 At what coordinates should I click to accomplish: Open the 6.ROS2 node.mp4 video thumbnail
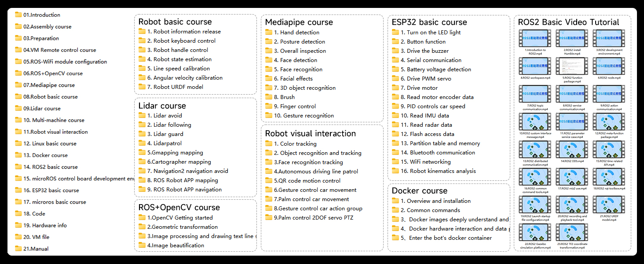click(609, 66)
